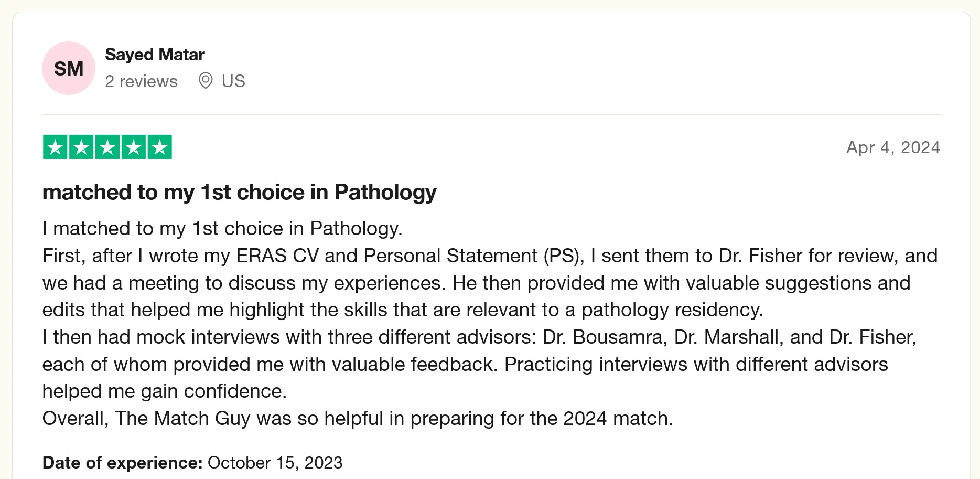The width and height of the screenshot is (980, 479).
Task: Click the words 'ERAS CV' in the review
Action: coord(277,256)
